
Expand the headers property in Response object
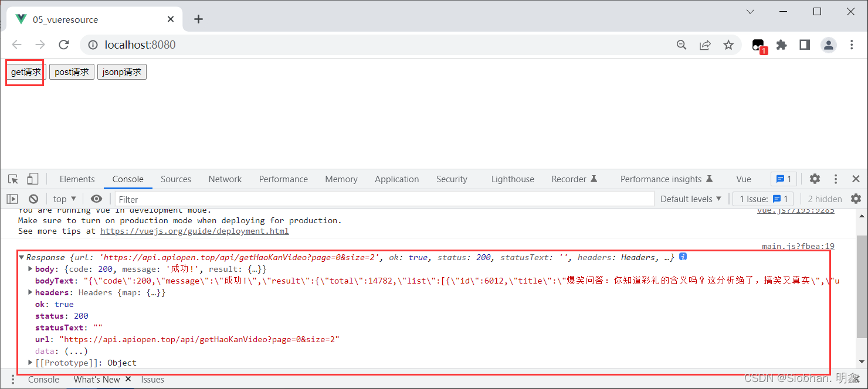click(30, 292)
